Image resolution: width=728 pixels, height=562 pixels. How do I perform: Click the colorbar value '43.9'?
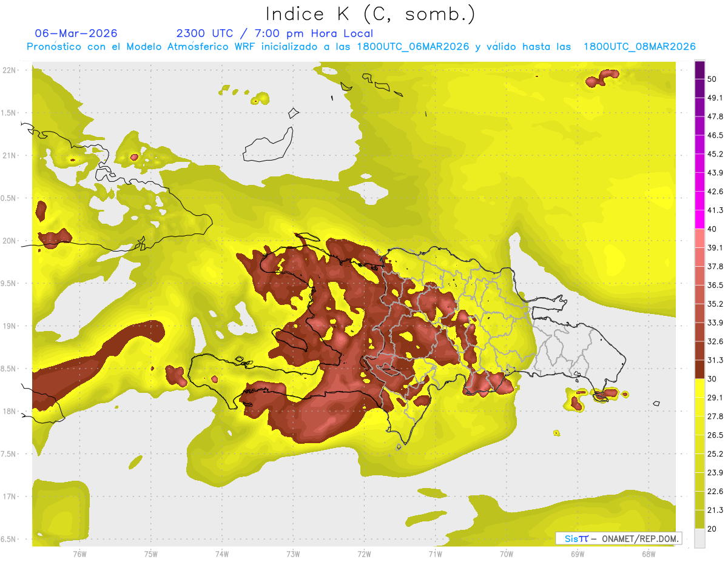click(715, 173)
